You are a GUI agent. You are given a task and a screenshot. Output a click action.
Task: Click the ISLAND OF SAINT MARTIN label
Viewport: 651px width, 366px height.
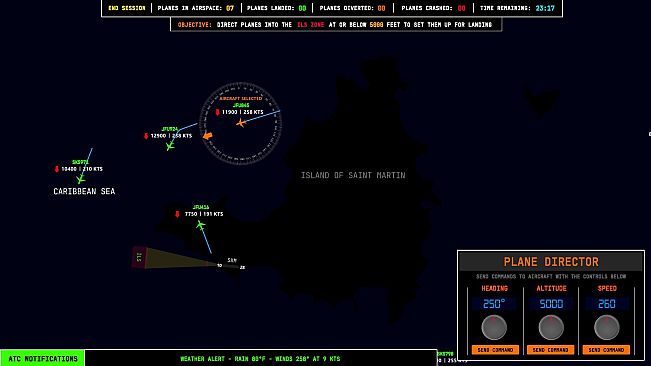[x=353, y=175]
